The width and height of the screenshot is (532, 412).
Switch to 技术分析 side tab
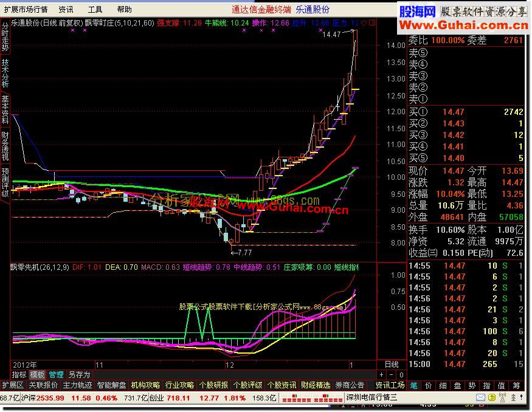point(5,74)
